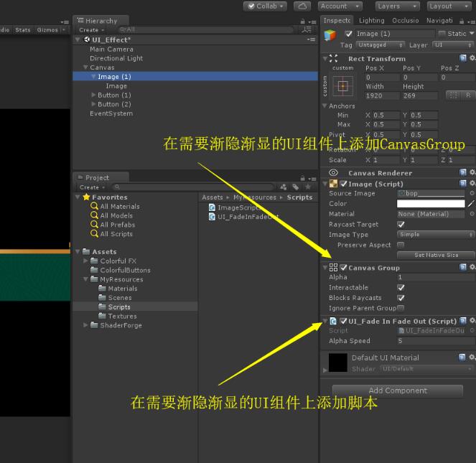Click the Alpha Speed input field

[x=436, y=341]
